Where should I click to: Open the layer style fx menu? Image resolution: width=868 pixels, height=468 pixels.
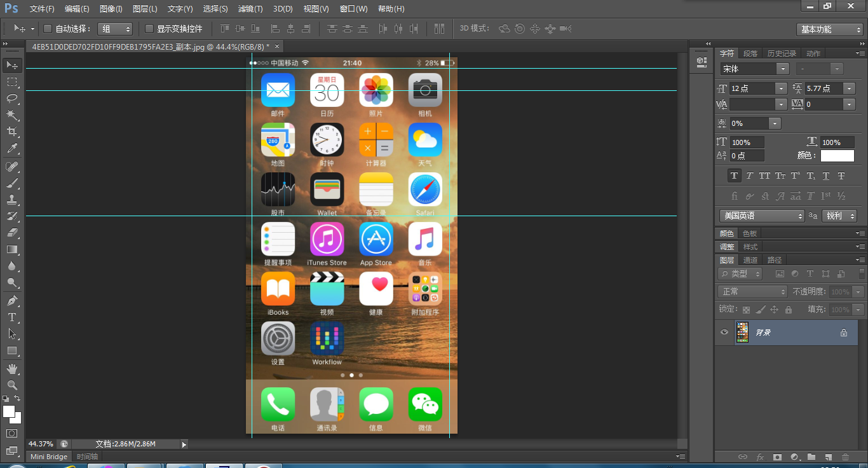(x=760, y=457)
